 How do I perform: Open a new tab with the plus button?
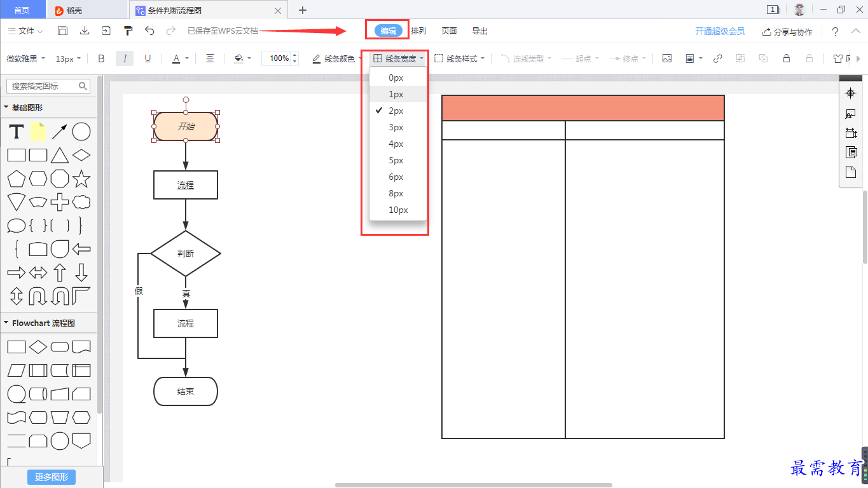(x=303, y=10)
